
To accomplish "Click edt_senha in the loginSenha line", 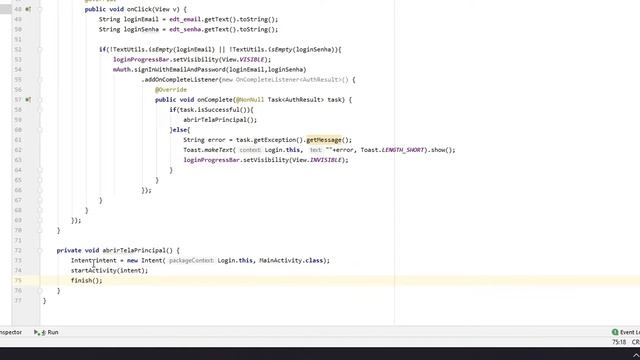I will (185, 29).
